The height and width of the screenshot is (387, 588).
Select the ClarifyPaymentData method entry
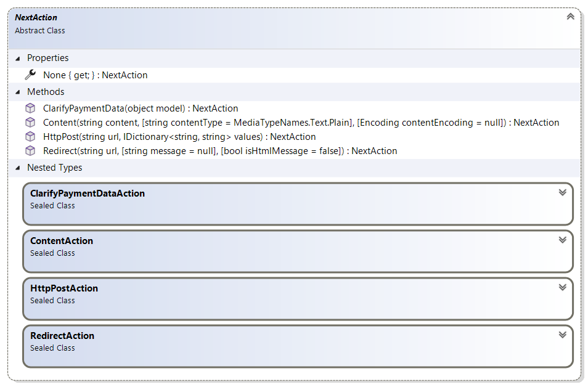pos(141,108)
